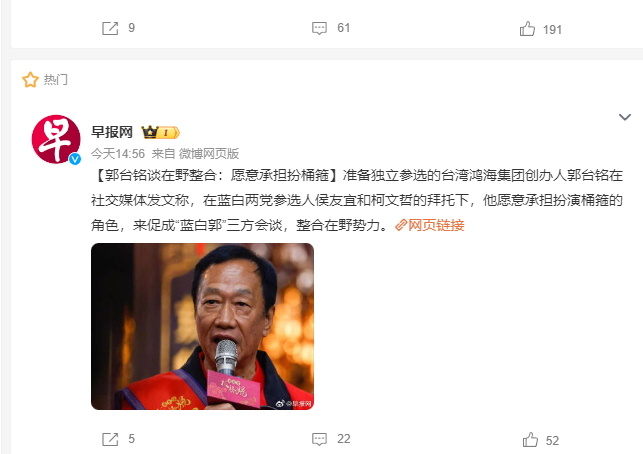Expand the post options chevron
This screenshot has width=643, height=454.
[625, 117]
